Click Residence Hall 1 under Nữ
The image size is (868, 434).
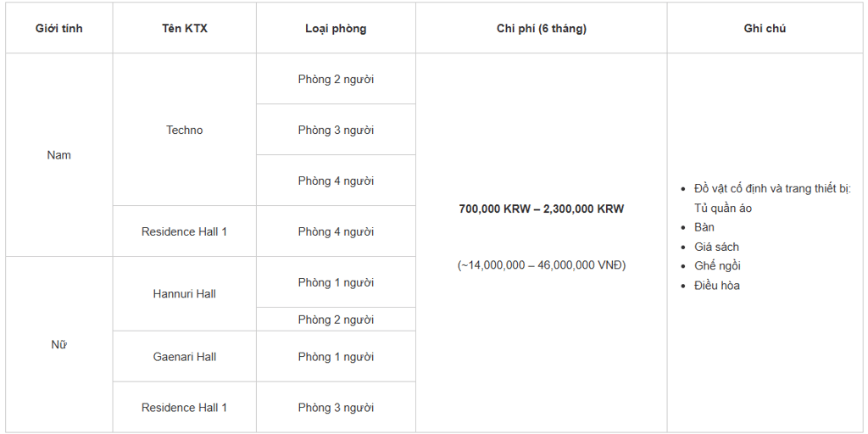click(184, 408)
